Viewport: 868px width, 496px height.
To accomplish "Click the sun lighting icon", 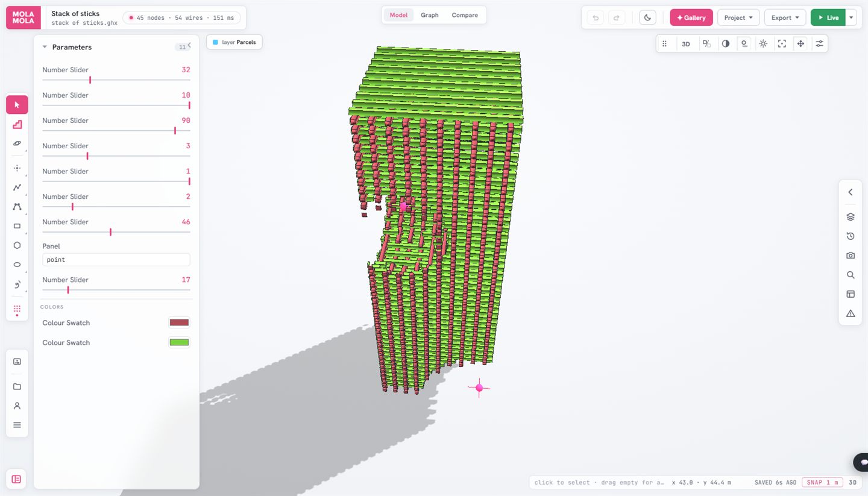I will pyautogui.click(x=763, y=43).
